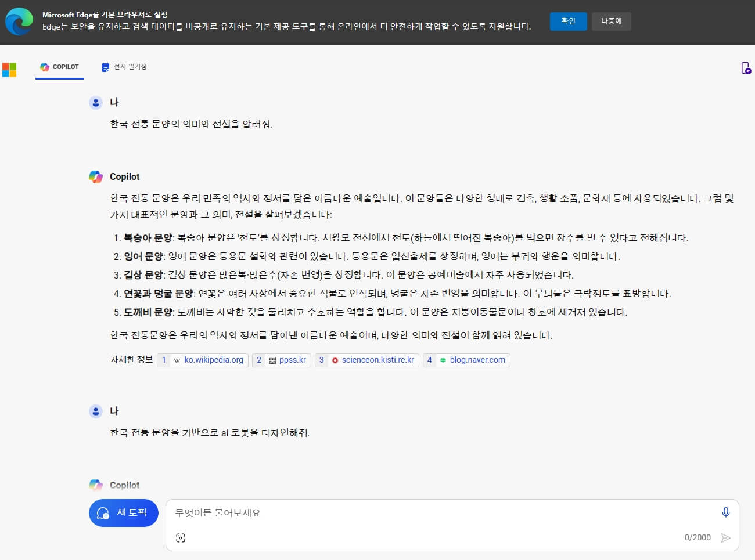Open the blog.naver.com citation link

[x=479, y=360]
